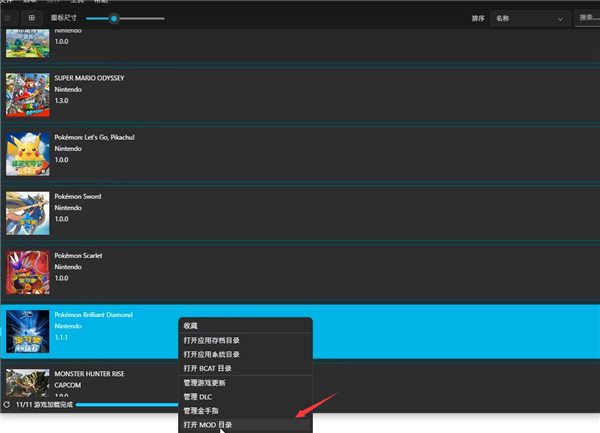The image size is (600, 433).
Task: Click Pokémon Let's Go Pikachu cover art
Action: (28, 152)
